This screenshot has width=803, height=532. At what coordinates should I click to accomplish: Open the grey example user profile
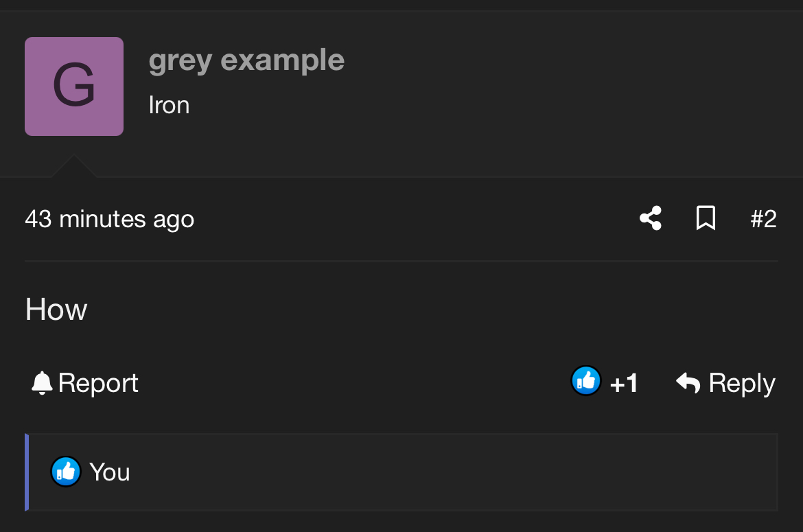coord(246,60)
